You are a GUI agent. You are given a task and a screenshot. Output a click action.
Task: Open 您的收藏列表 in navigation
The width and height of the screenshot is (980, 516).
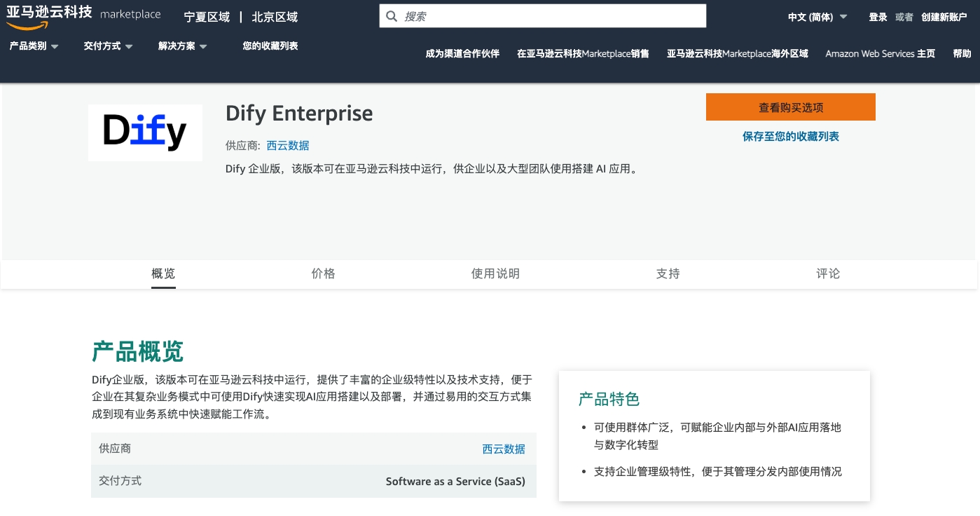270,46
